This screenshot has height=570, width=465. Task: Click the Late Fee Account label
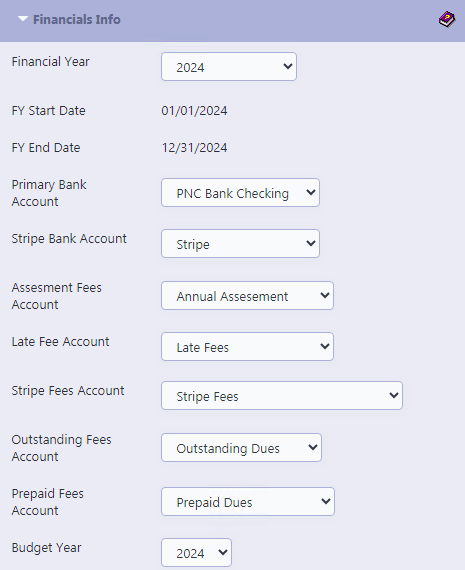point(60,342)
